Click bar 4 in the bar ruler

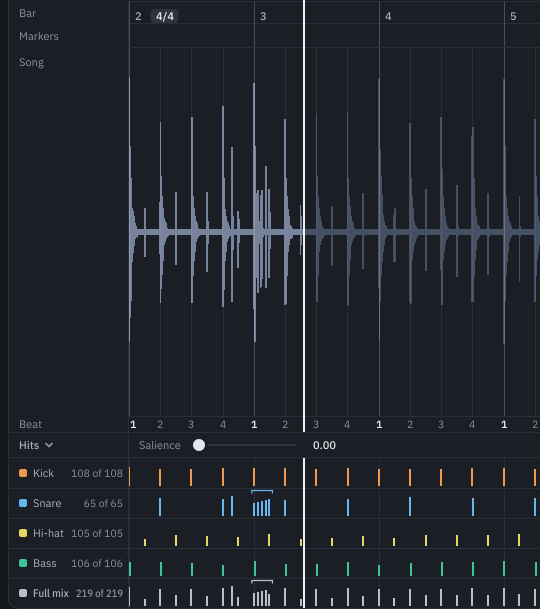388,16
